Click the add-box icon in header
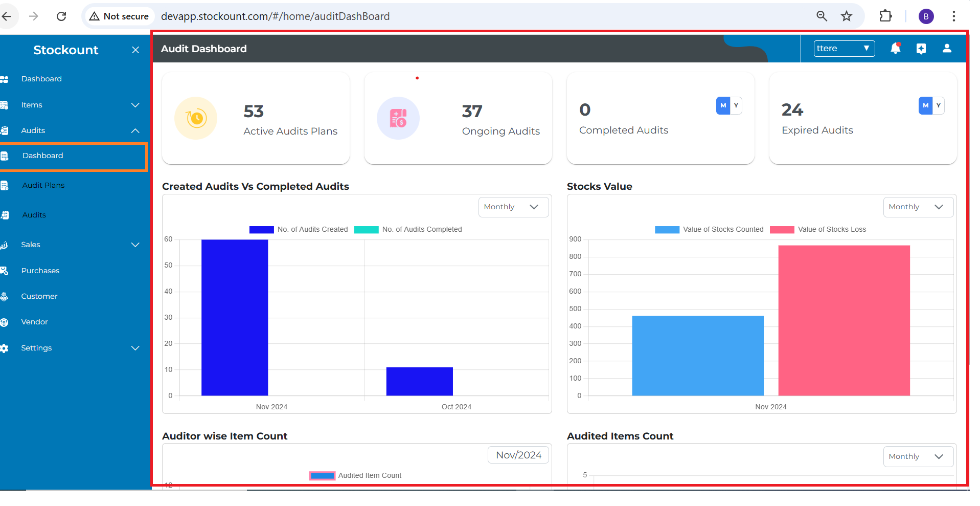 pos(921,49)
